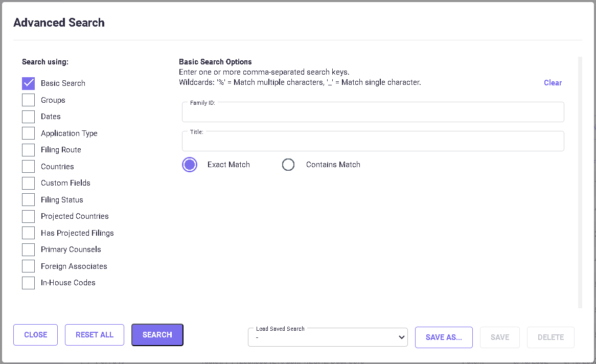This screenshot has height=364, width=596.
Task: Enable Projected Countries checkbox
Action: point(29,216)
